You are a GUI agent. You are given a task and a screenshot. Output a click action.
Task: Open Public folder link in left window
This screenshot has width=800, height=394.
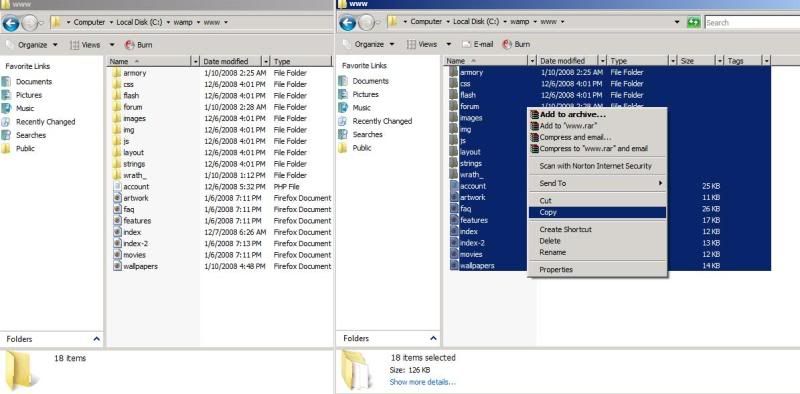tap(25, 149)
